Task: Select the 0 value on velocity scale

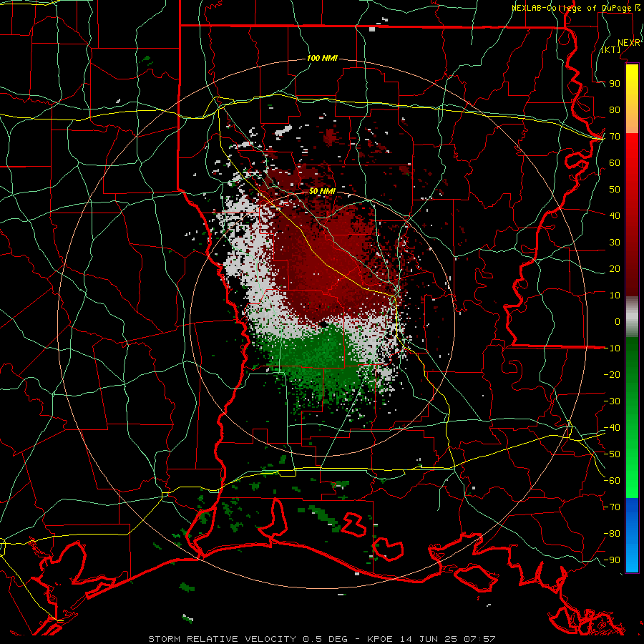Action: (x=618, y=321)
